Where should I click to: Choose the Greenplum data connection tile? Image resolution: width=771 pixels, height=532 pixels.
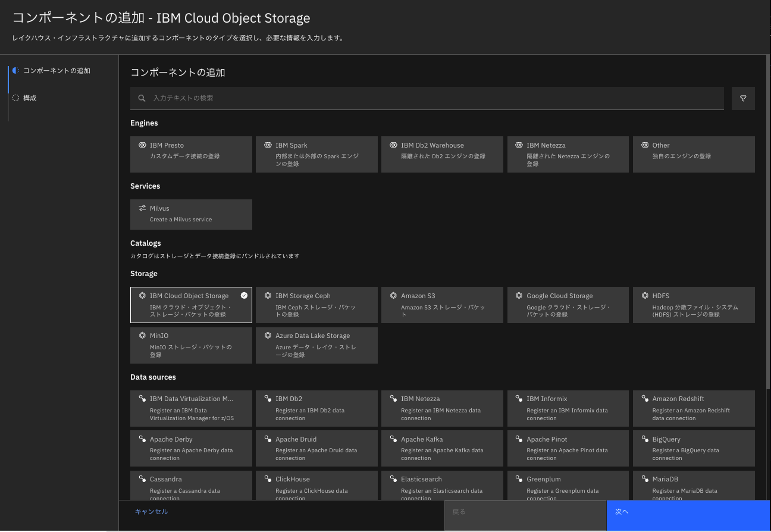(x=568, y=486)
